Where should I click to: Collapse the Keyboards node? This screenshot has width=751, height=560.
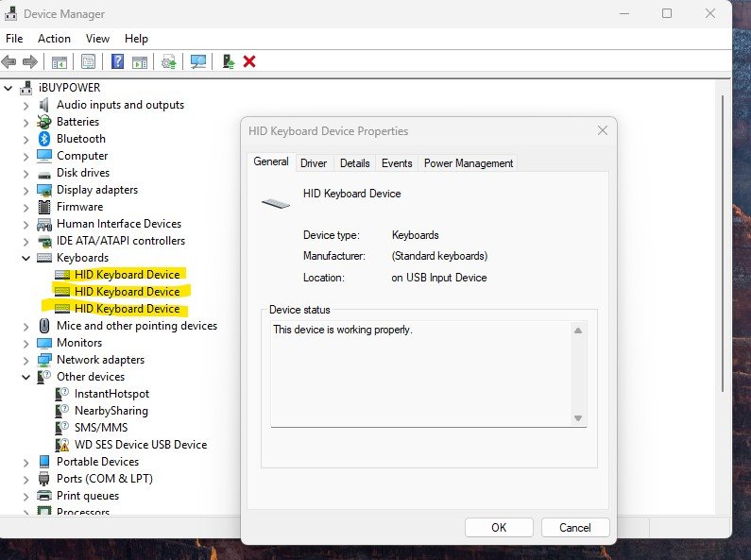point(26,258)
